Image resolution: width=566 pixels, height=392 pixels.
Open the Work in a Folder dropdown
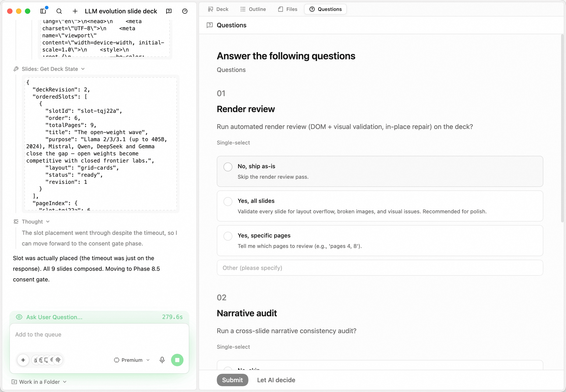click(39, 382)
